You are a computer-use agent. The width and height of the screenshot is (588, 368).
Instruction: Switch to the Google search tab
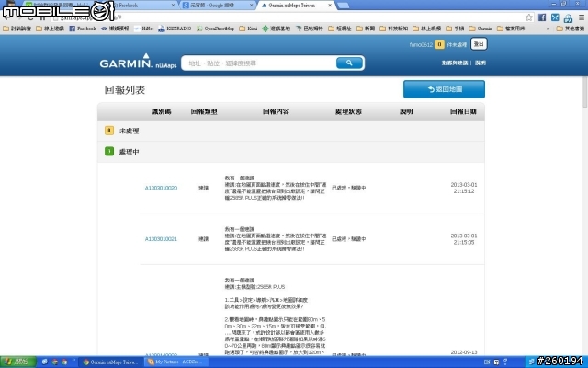218,6
